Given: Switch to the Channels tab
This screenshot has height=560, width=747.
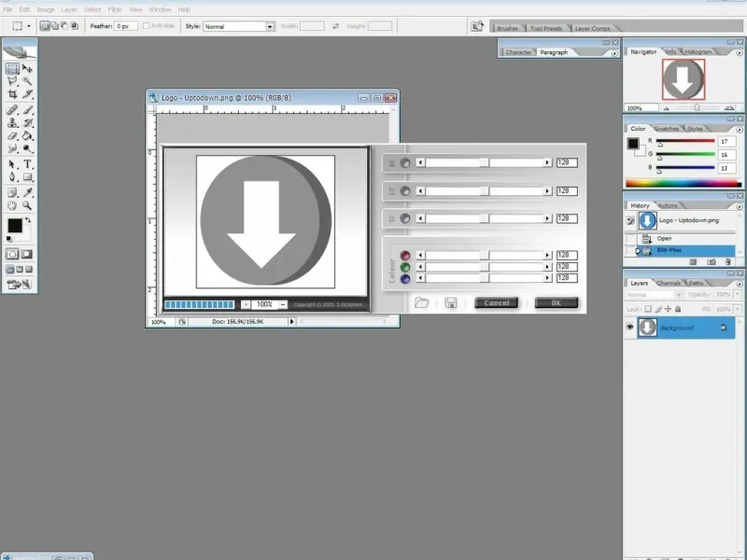Looking at the screenshot, I should pyautogui.click(x=669, y=283).
